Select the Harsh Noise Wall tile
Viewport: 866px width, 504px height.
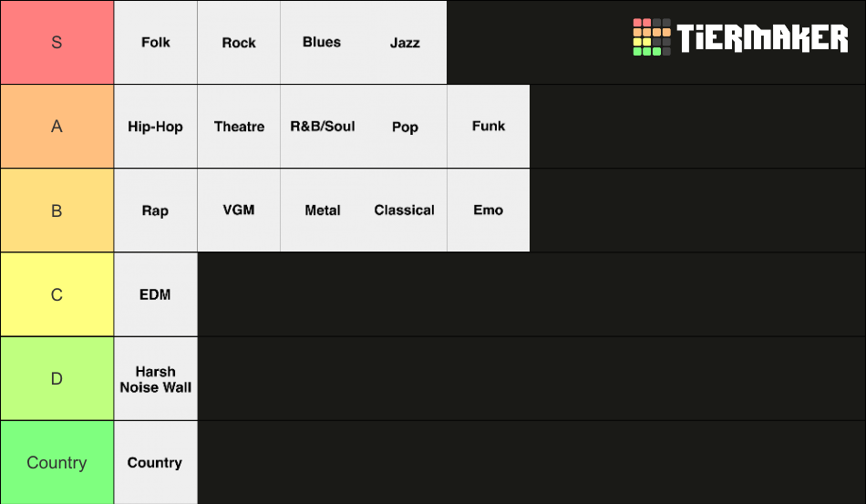click(156, 379)
